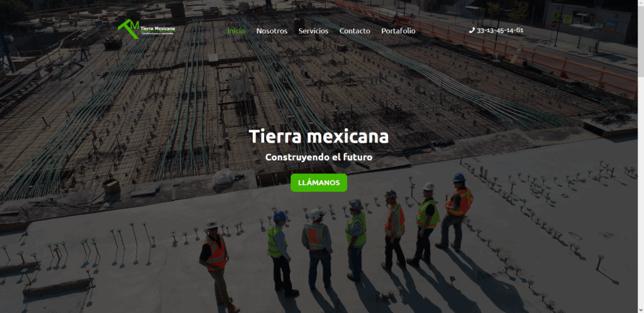
Task: View the Portafolio page
Action: (x=398, y=31)
